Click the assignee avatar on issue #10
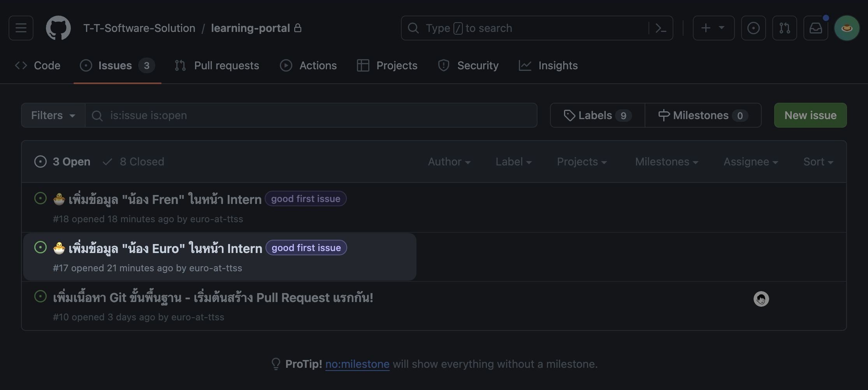 (761, 299)
